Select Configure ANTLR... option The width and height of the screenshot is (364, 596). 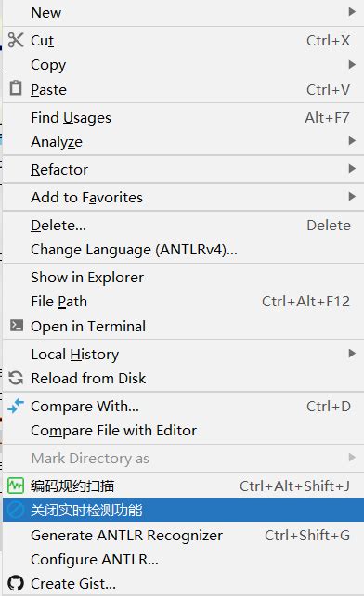tap(183, 559)
